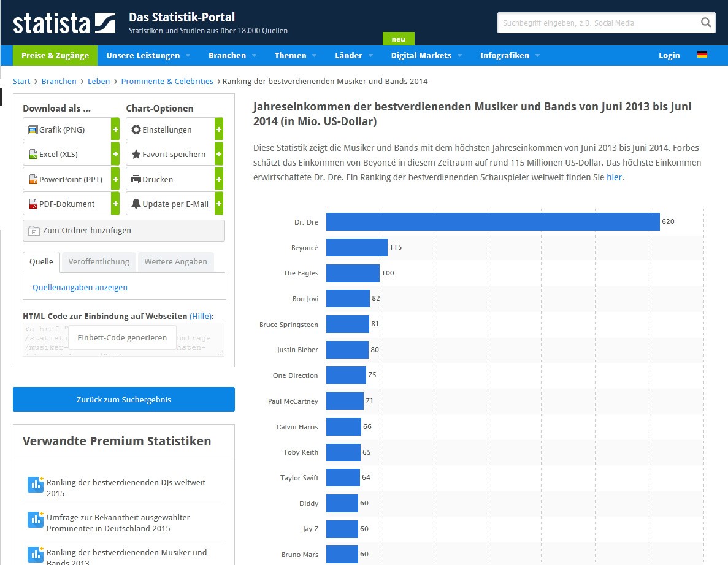Image resolution: width=728 pixels, height=565 pixels.
Task: Expand the Themen dropdown arrow
Action: (x=314, y=56)
